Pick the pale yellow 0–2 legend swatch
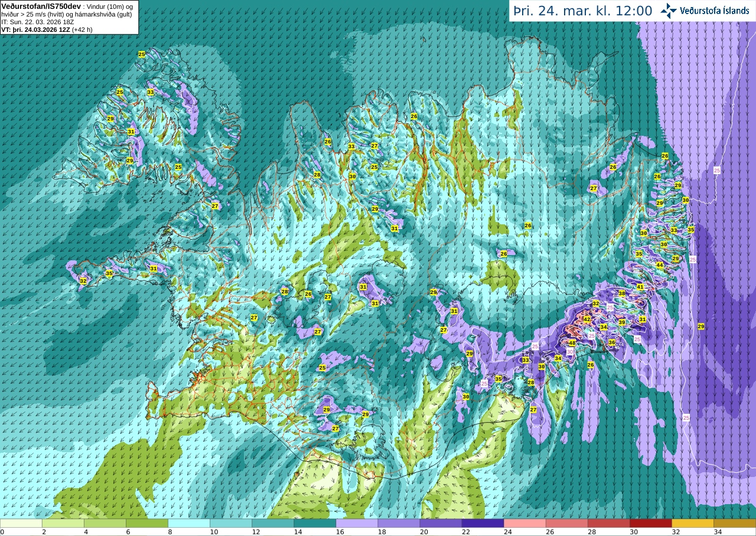 point(21,523)
